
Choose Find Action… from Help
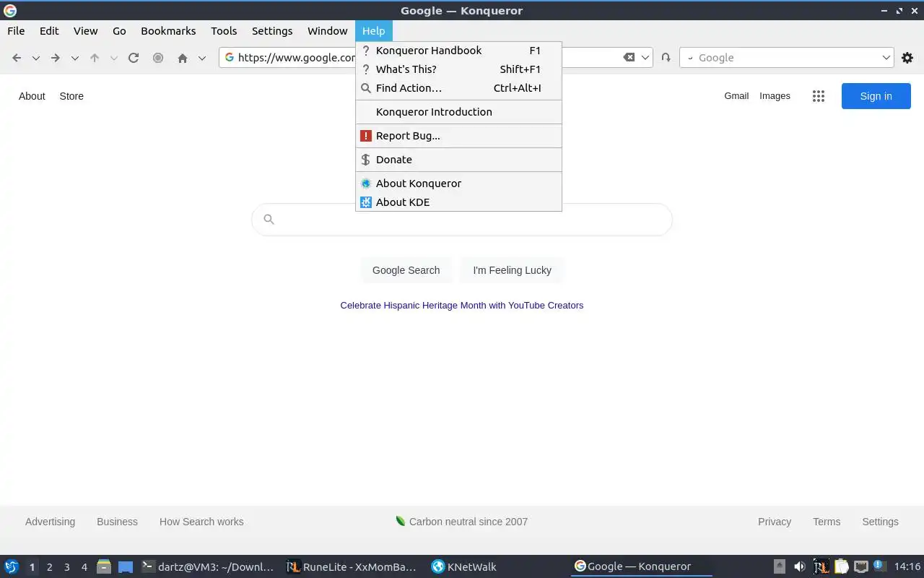[x=458, y=88]
